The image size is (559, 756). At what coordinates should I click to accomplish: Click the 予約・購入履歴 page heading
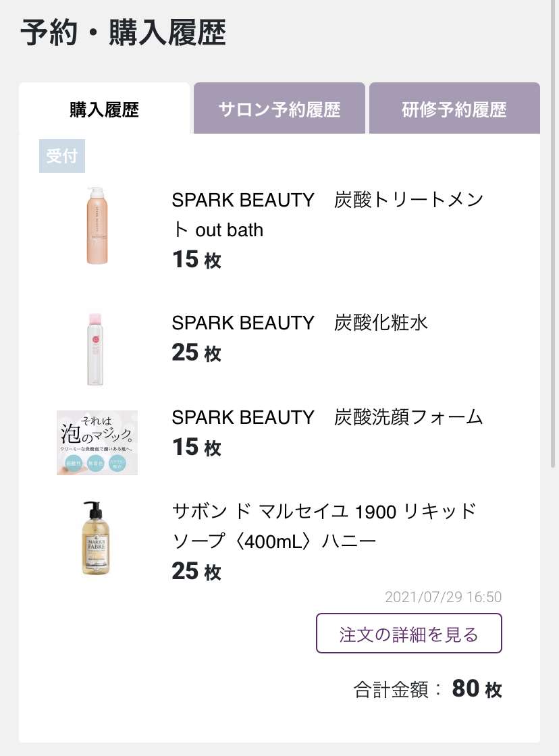pos(123,33)
